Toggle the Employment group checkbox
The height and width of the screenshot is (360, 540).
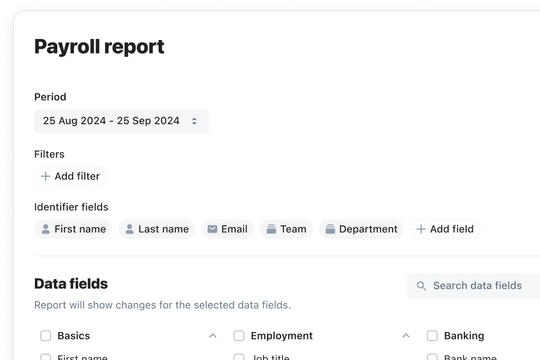[239, 336]
